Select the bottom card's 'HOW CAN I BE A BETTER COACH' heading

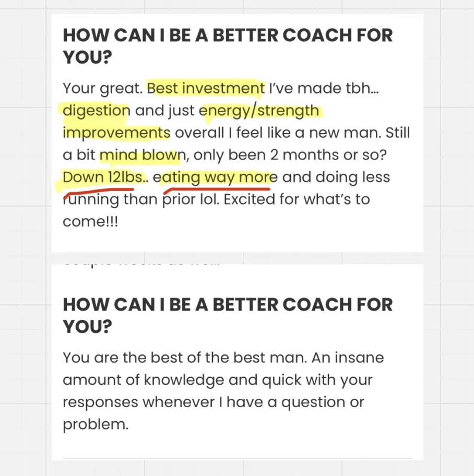(x=228, y=315)
